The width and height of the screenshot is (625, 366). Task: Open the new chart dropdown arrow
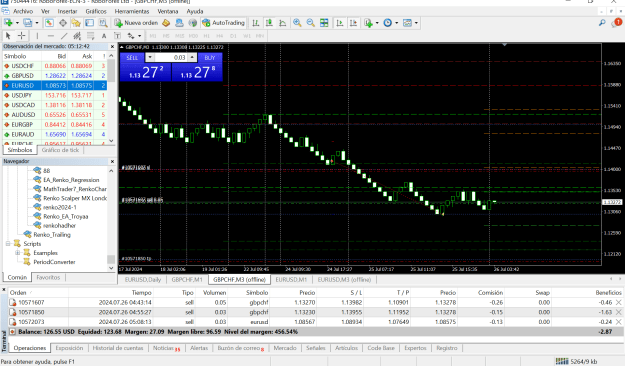17,23
